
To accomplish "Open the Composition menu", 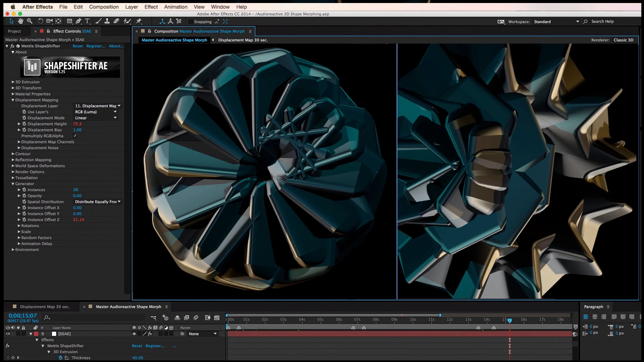I will (104, 7).
